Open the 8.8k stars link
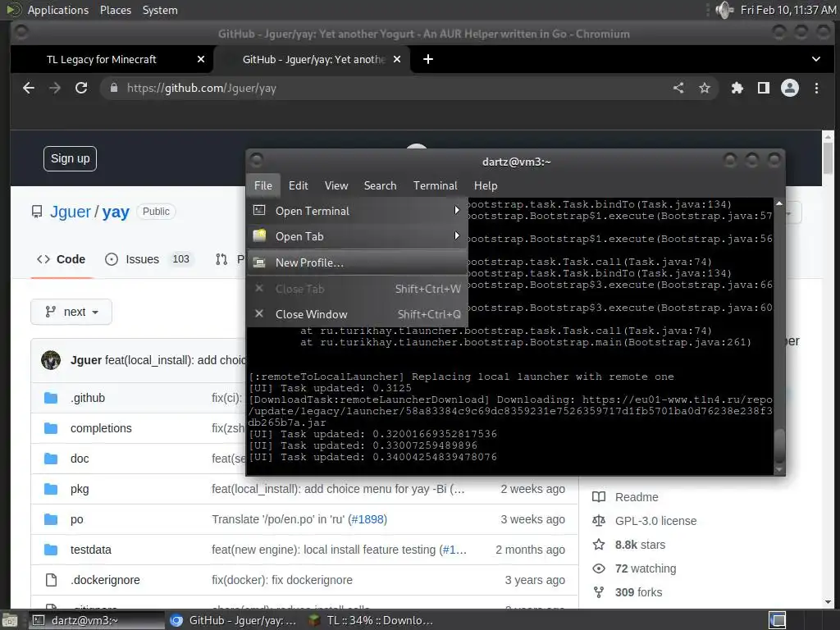The image size is (840, 630). pyautogui.click(x=640, y=545)
